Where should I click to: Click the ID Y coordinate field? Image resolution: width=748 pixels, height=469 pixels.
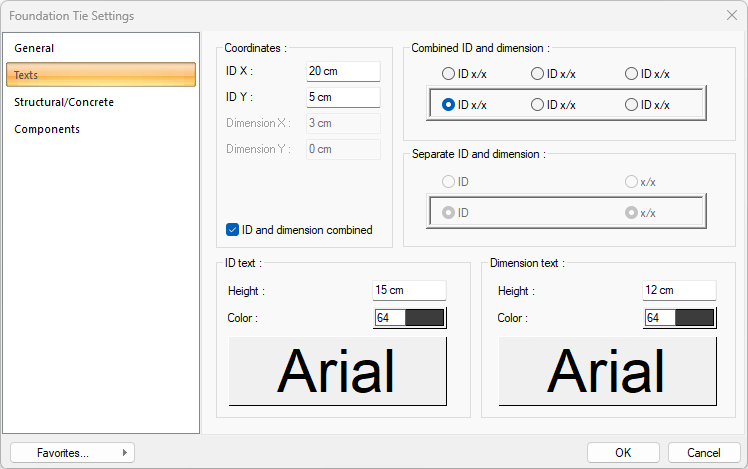coord(343,97)
